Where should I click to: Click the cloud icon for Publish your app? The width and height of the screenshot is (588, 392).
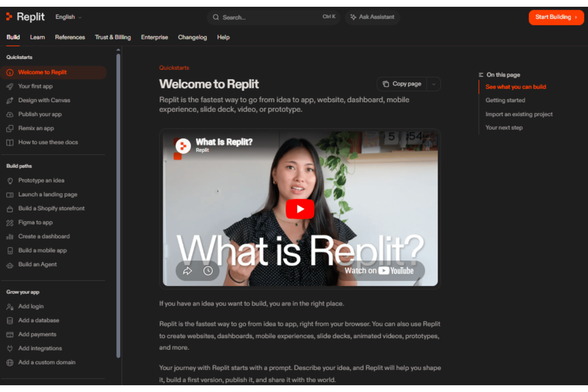[10, 114]
